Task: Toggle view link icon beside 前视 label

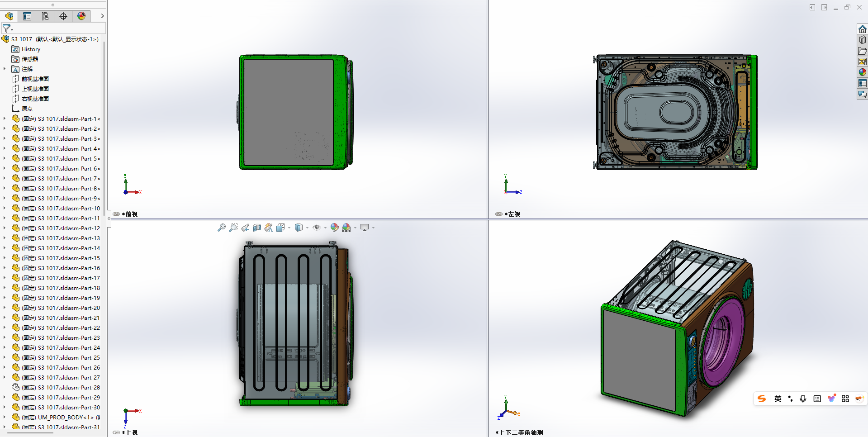Action: click(116, 214)
